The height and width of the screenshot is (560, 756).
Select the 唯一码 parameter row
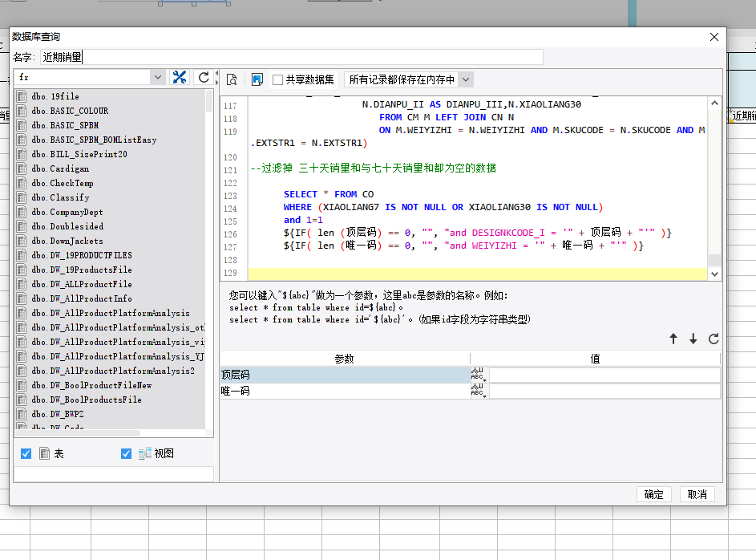point(345,391)
